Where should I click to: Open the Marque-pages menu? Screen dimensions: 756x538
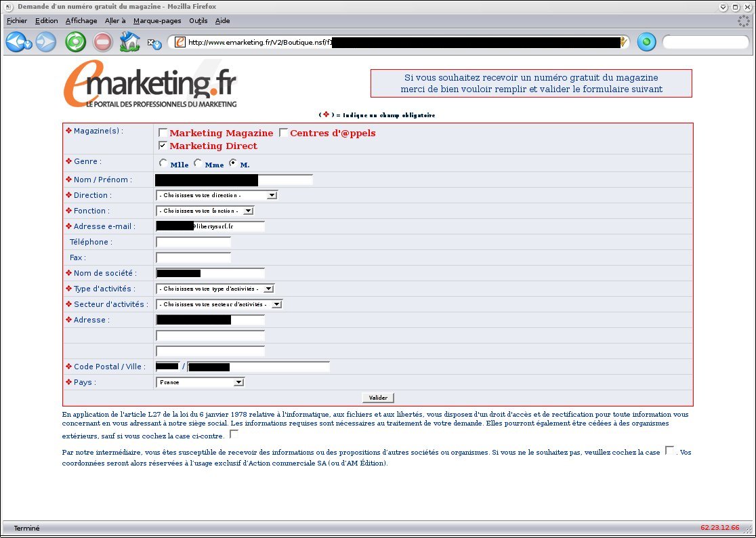[157, 21]
